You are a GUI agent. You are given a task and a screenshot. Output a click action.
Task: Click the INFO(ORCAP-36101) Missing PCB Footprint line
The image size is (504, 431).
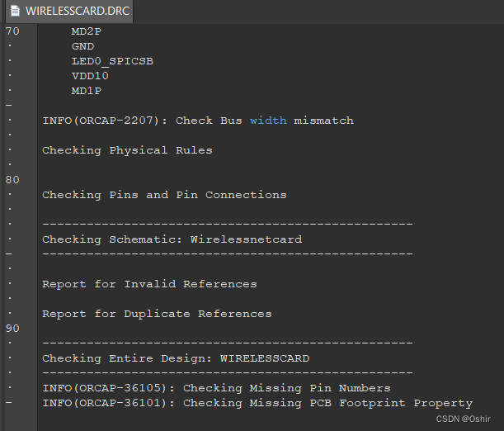pyautogui.click(x=257, y=403)
